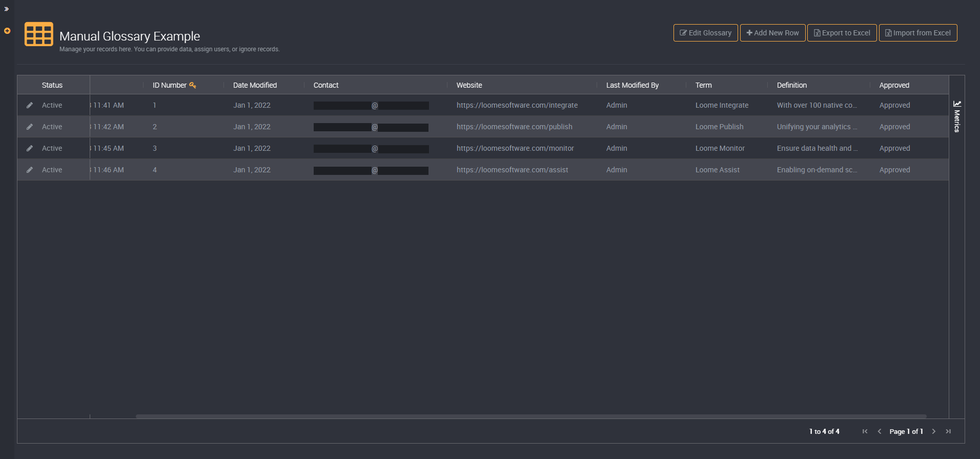Go to next page arrow
Image resolution: width=980 pixels, height=459 pixels.
tap(934, 431)
